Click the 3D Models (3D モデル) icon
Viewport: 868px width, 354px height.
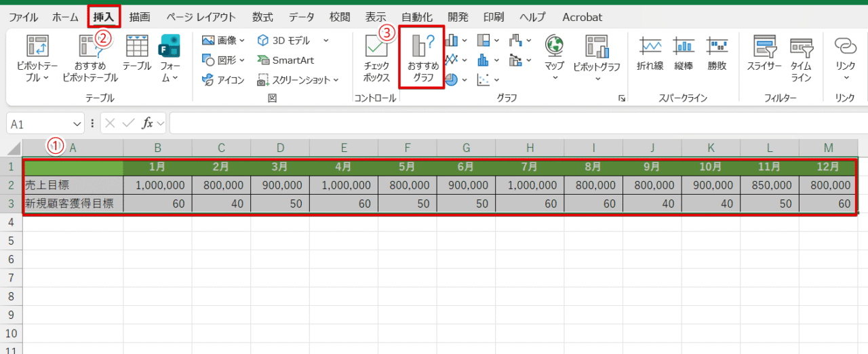[262, 41]
